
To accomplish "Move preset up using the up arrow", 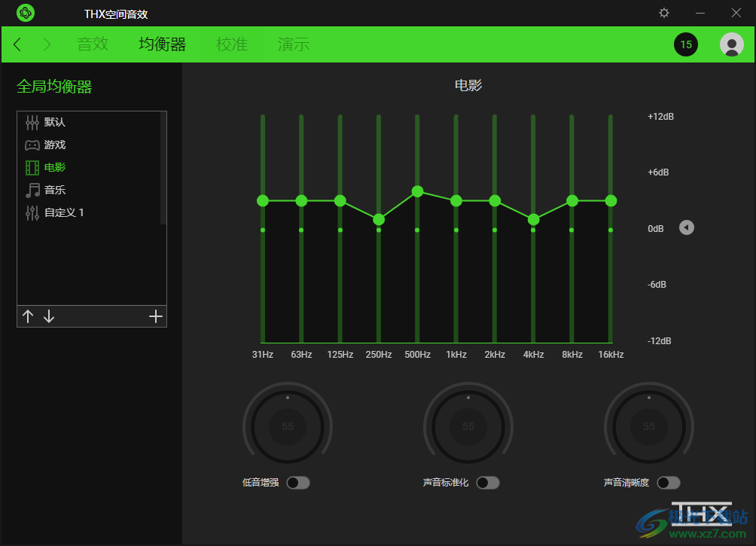I will (x=28, y=316).
